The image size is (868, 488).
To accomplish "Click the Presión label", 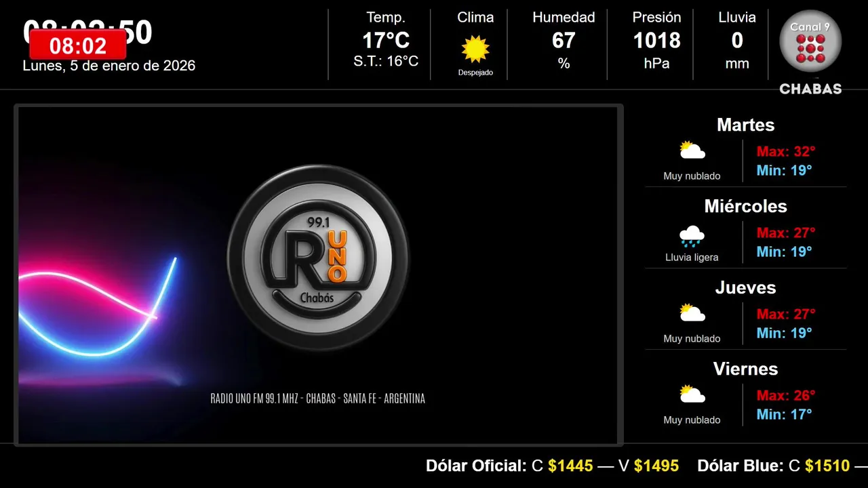I will (656, 18).
